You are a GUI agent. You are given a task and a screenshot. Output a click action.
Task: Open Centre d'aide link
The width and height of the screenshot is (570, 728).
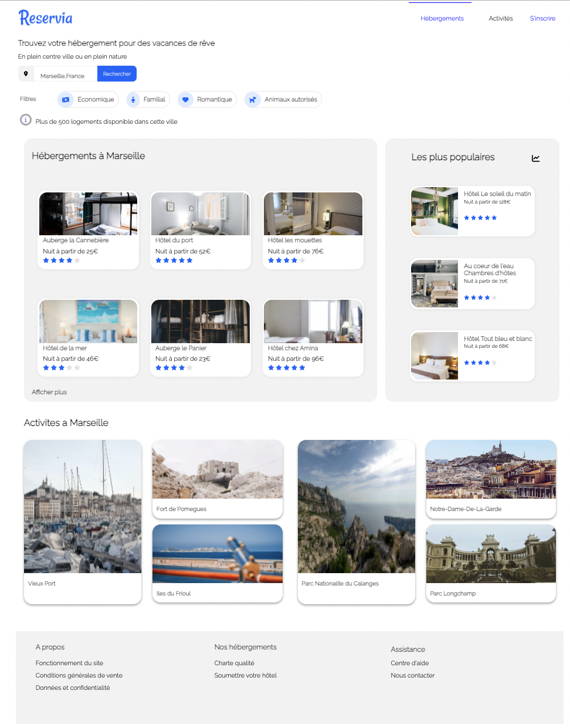410,663
